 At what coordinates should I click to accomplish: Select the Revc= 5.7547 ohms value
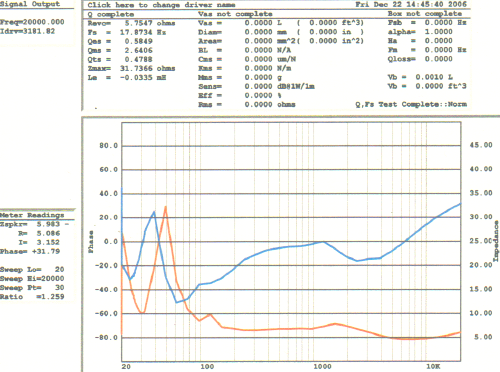[131, 23]
